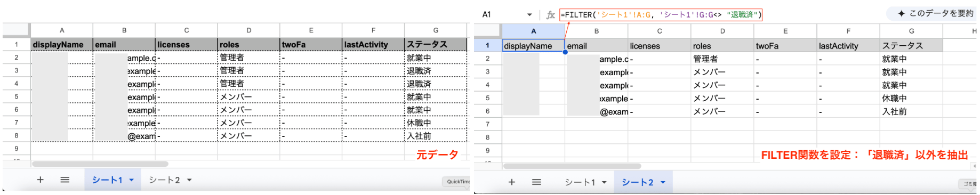Expand the name box dropdown arrow

(529, 15)
